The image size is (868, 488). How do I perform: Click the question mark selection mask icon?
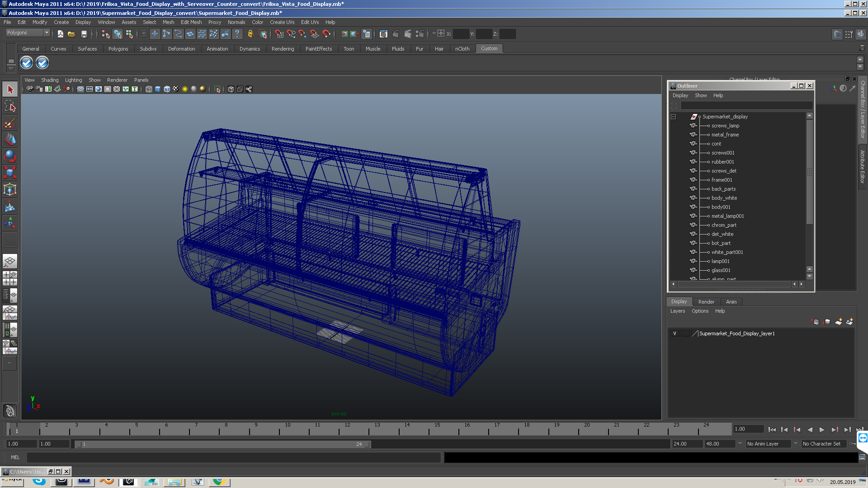point(237,34)
